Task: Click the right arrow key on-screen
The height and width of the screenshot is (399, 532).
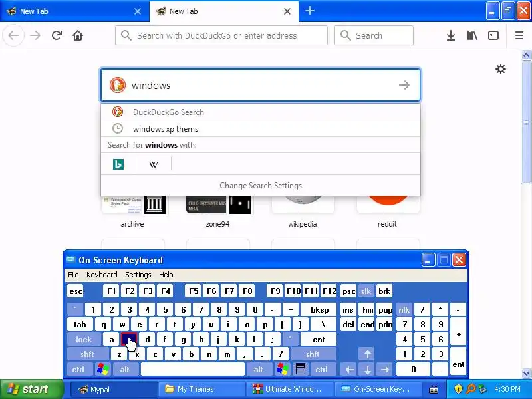Action: pos(385,370)
